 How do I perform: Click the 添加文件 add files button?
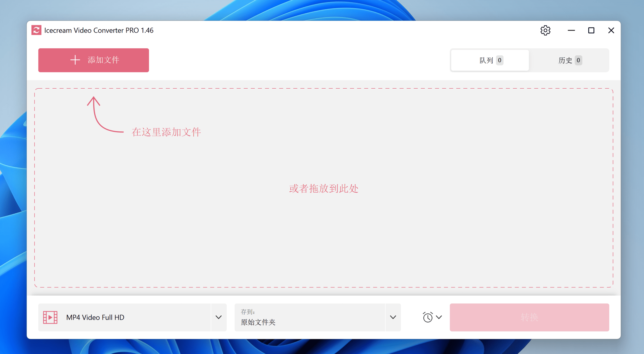pyautogui.click(x=94, y=60)
